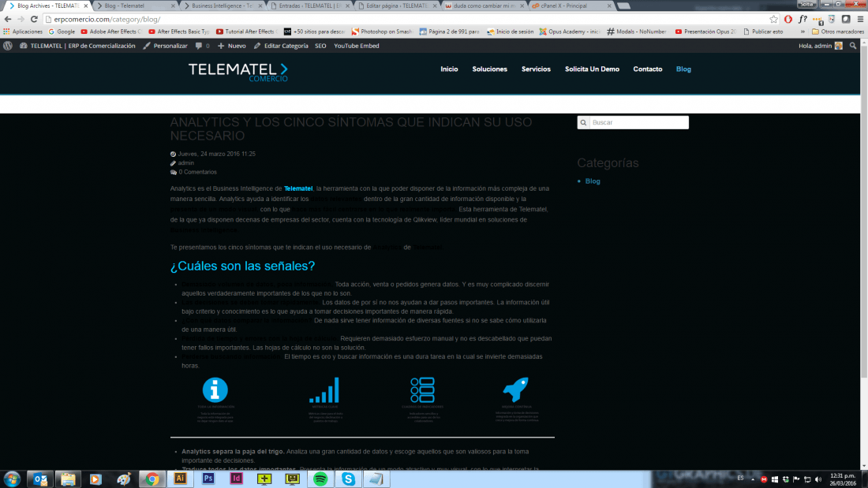
Task: Open the Nuevo menu in admin bar
Action: [232, 46]
